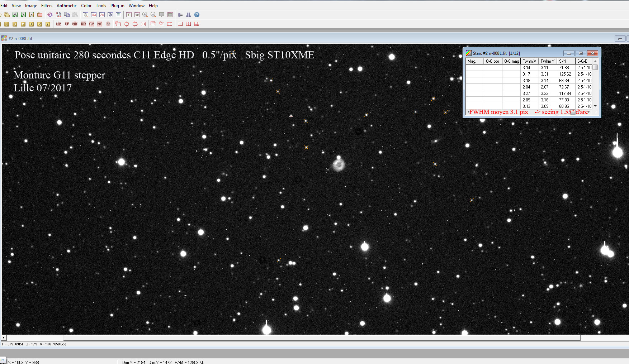Open the Help menu

click(x=153, y=6)
